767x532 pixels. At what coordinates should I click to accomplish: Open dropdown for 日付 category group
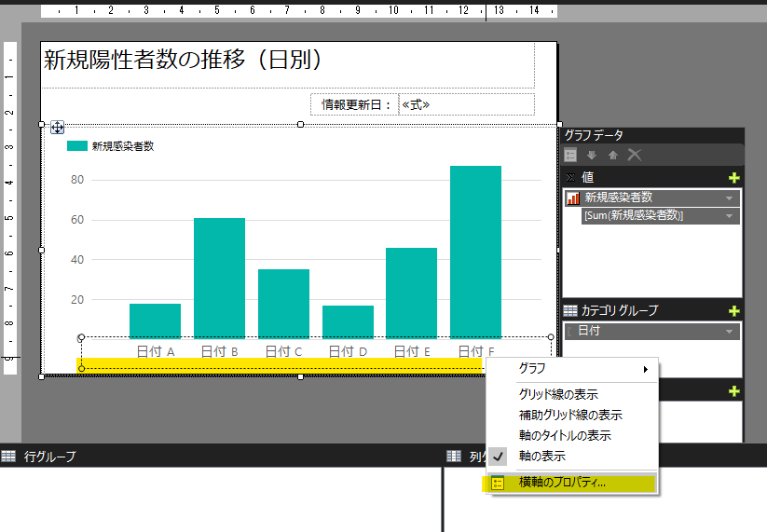pyautogui.click(x=729, y=332)
